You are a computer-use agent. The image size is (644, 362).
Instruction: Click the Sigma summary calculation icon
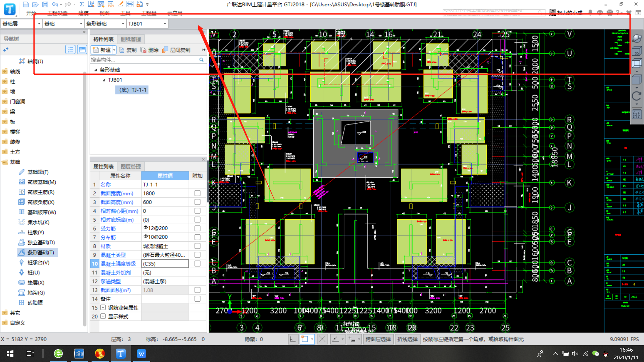[x=82, y=4]
